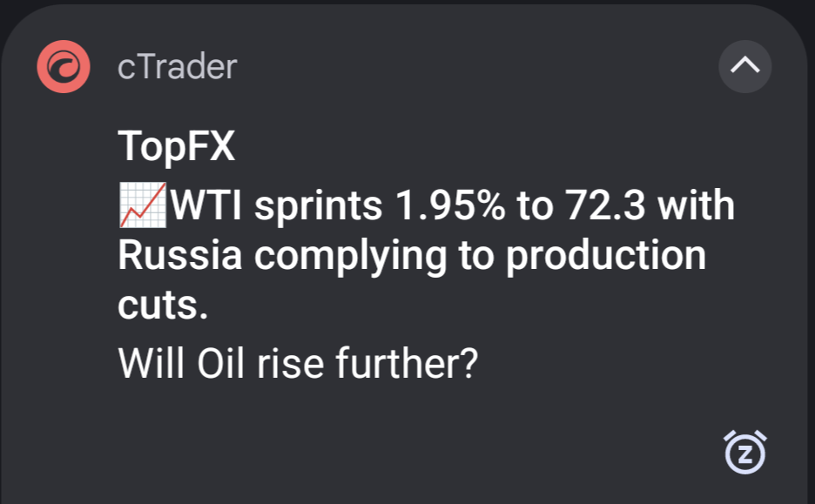Screen dimensions: 815x504
Task: Snooze this notification with the alarm icon
Action: pos(745,452)
